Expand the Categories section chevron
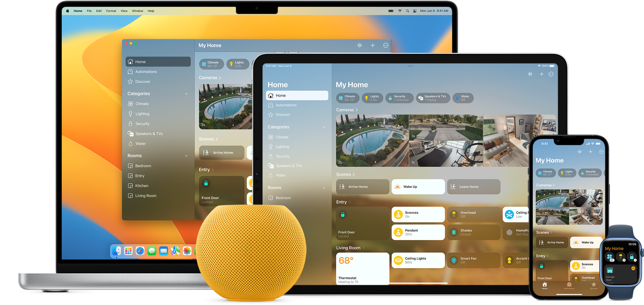Screen dimensions: 644x305 point(188,93)
